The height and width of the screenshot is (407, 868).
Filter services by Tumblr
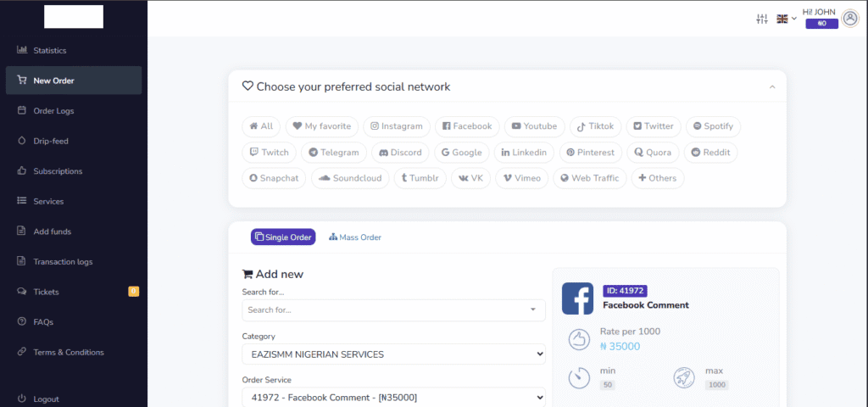pyautogui.click(x=420, y=178)
